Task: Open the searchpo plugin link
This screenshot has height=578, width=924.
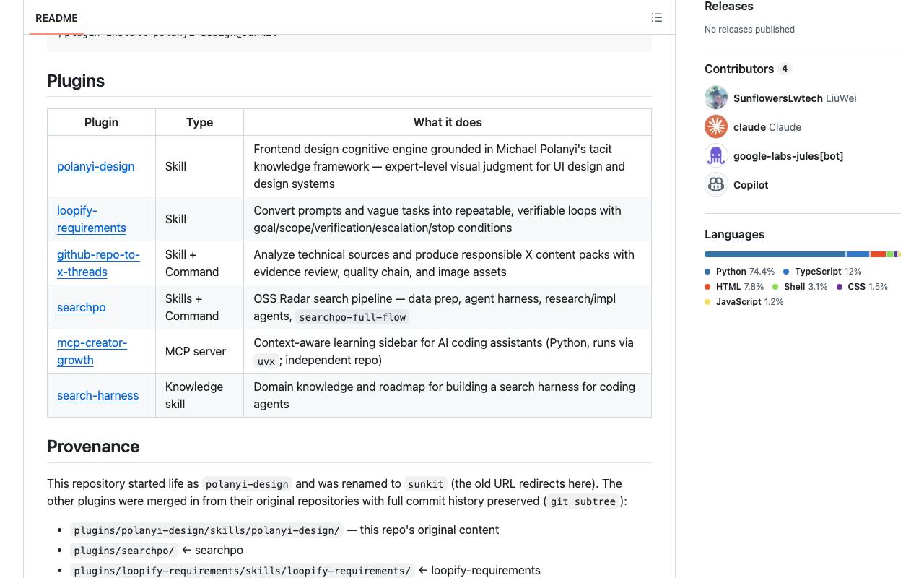Action: click(81, 307)
